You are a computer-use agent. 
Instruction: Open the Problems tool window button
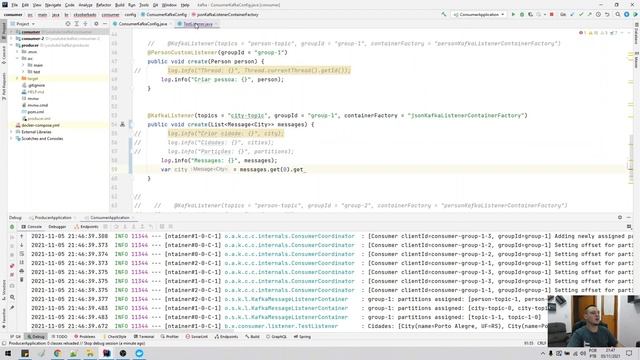84,337
